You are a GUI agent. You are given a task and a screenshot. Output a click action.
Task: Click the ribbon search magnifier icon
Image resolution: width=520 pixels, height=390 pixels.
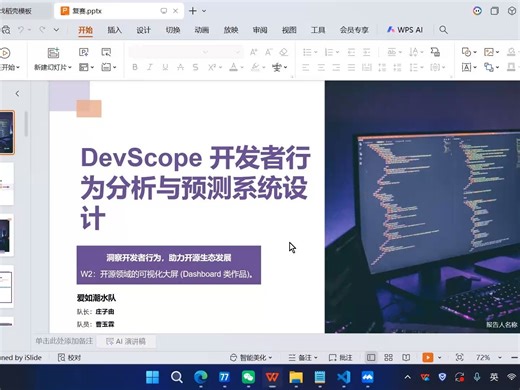[x=443, y=30]
